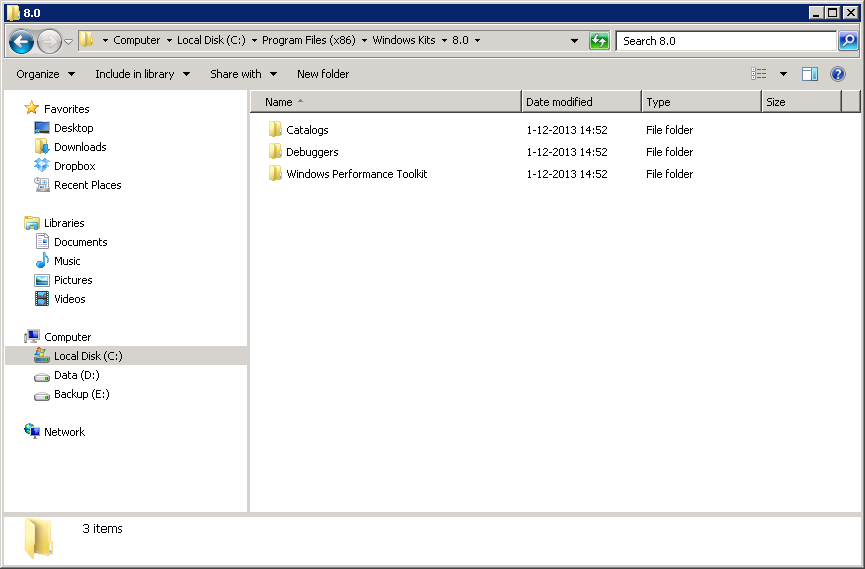The width and height of the screenshot is (865, 569).
Task: Click the 8.0 folder icon in title bar
Action: pos(13,13)
